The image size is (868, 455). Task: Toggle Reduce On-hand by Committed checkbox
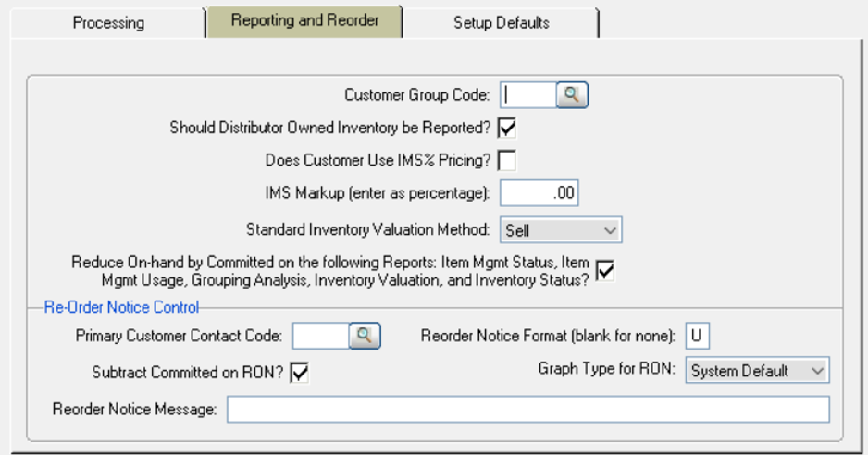click(605, 271)
